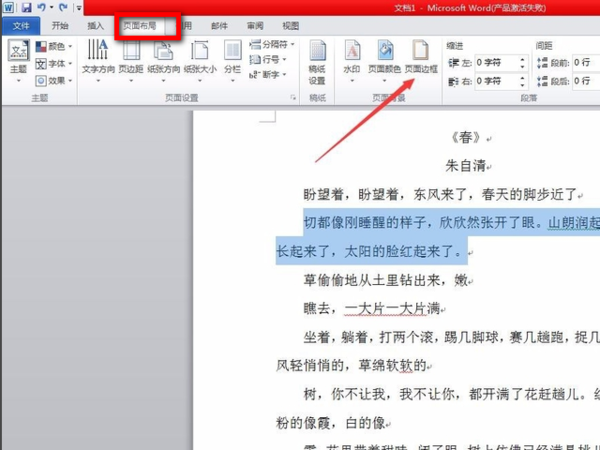Click the 段前 spacing before field
The height and width of the screenshot is (450, 600).
tap(586, 62)
